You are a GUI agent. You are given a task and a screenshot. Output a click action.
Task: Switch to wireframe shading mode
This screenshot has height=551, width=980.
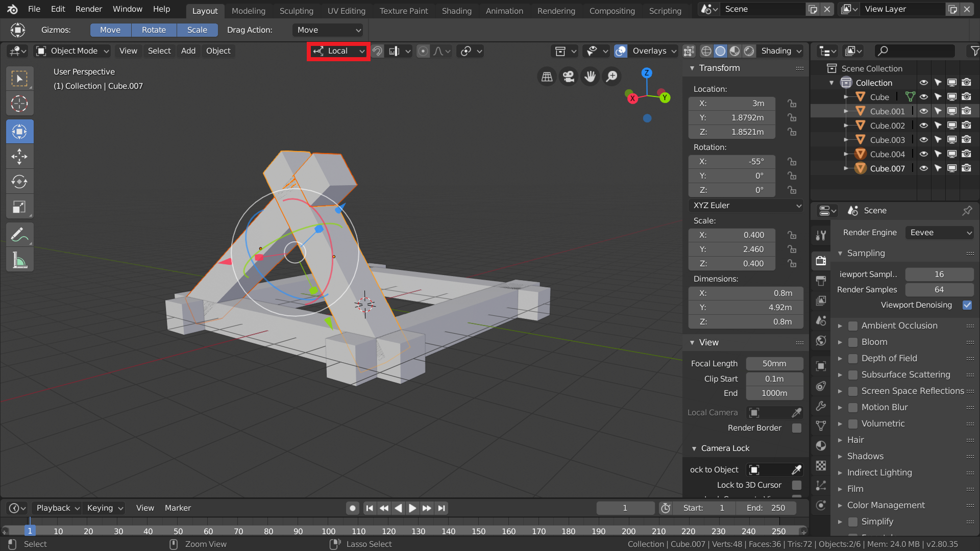click(x=706, y=51)
